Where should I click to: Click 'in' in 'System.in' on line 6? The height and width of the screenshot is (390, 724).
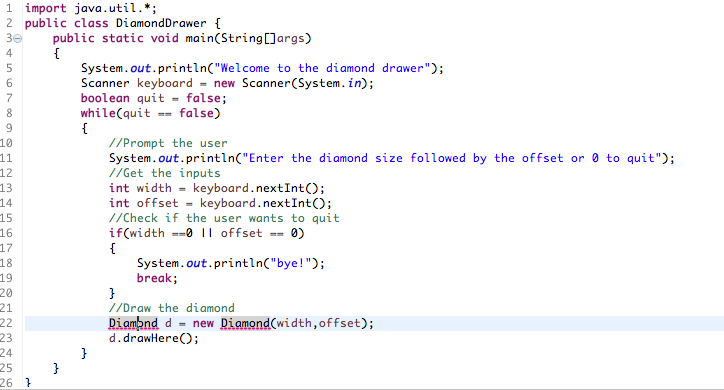(x=355, y=83)
